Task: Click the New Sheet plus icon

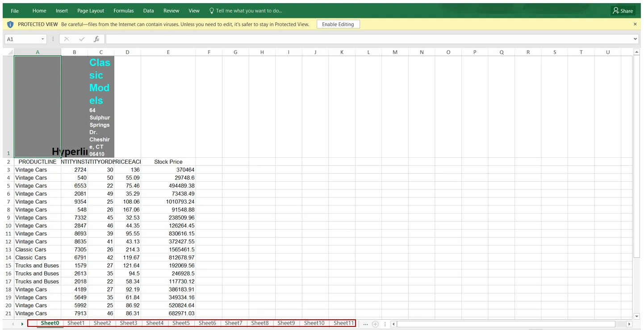Action: (376, 324)
